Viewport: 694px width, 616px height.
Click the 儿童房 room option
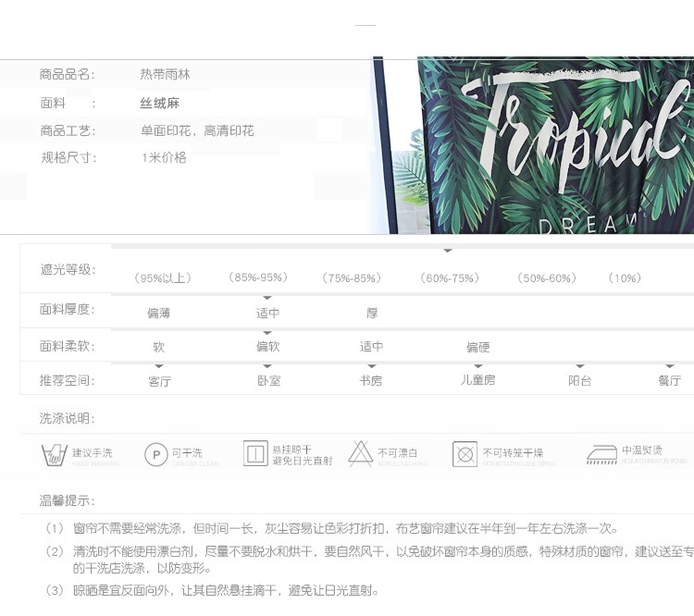tap(478, 380)
